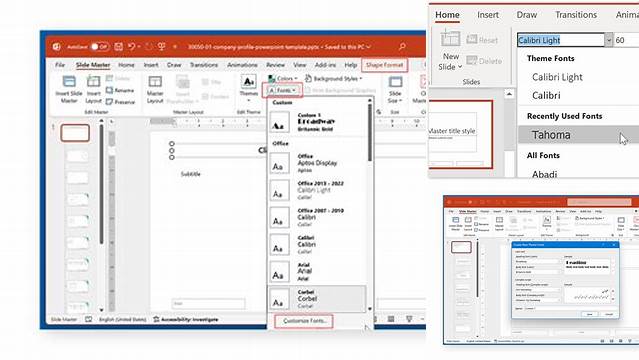Click the Undo arrow in title bar
This screenshot has width=639, height=360.
[x=132, y=46]
